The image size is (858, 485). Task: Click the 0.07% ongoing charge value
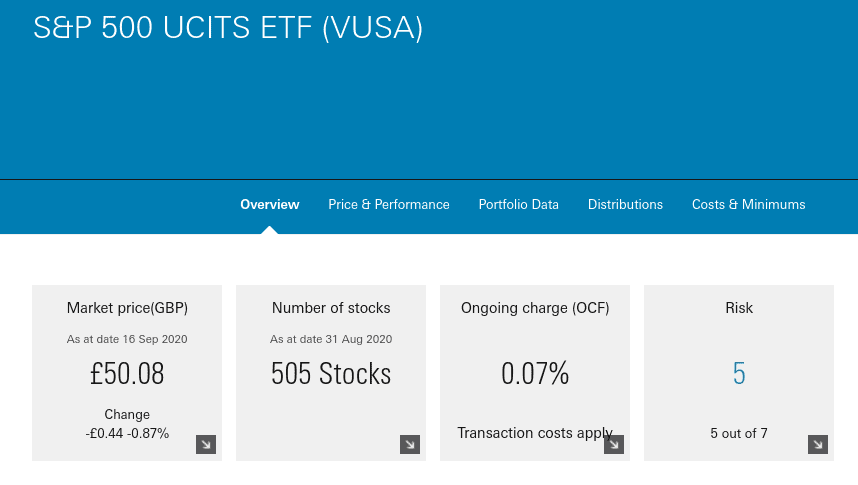point(535,374)
